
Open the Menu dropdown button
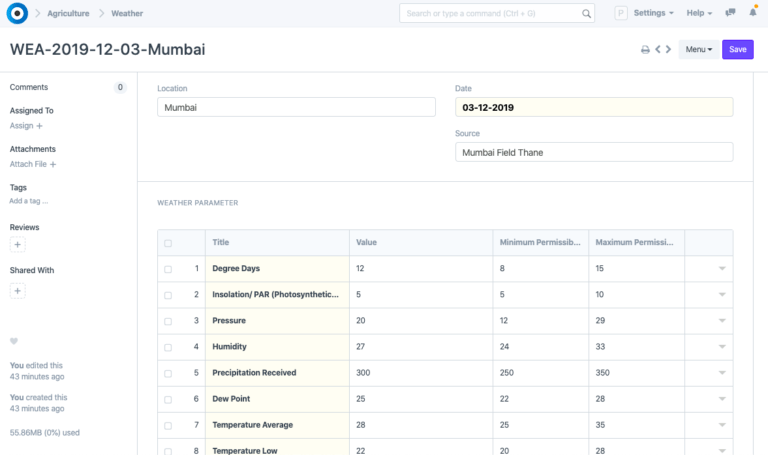[698, 50]
